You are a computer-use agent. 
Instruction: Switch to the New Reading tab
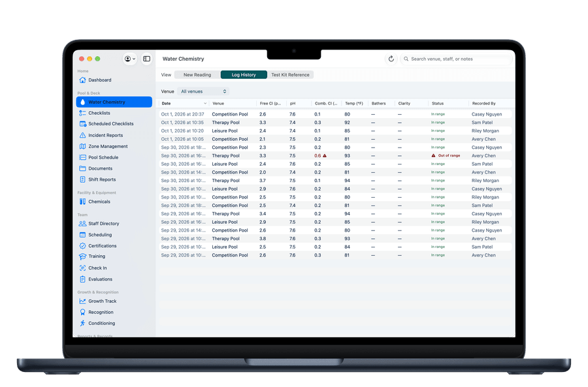(x=197, y=75)
